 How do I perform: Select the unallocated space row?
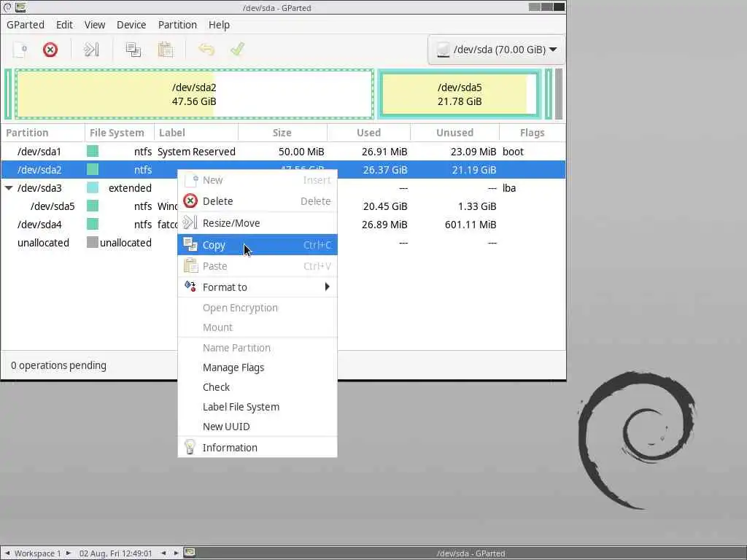click(x=283, y=243)
